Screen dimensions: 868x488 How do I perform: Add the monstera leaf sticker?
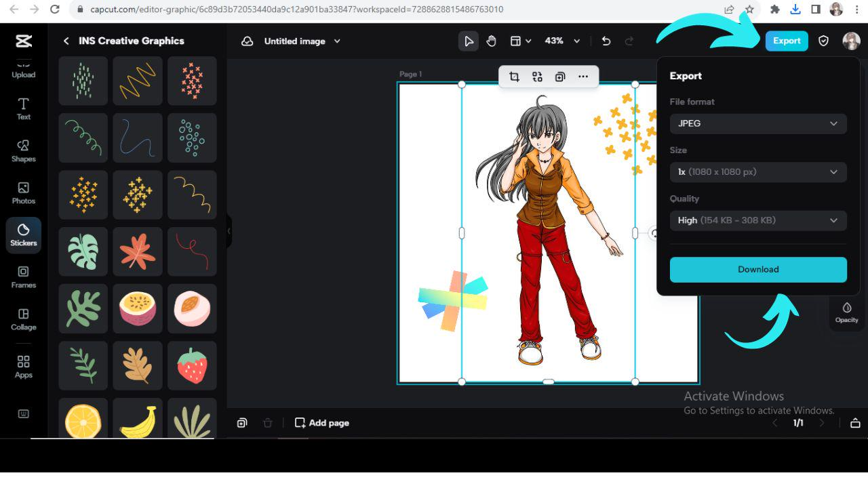point(83,251)
